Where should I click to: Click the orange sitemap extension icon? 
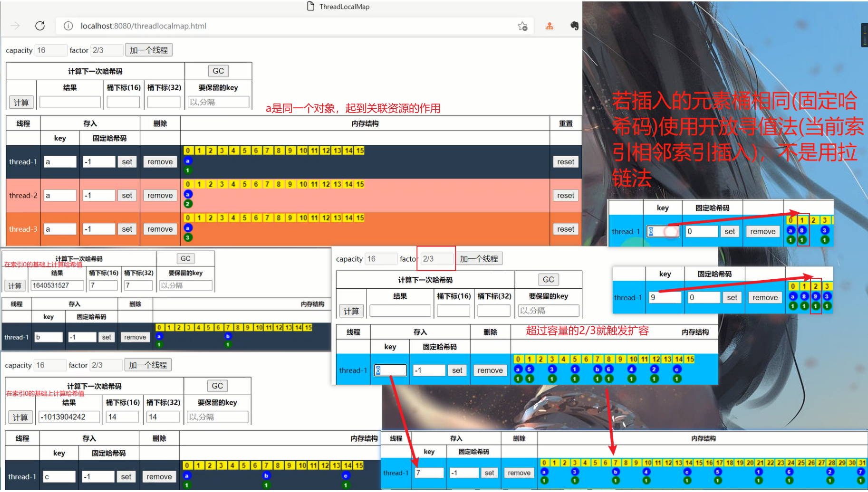tap(550, 26)
